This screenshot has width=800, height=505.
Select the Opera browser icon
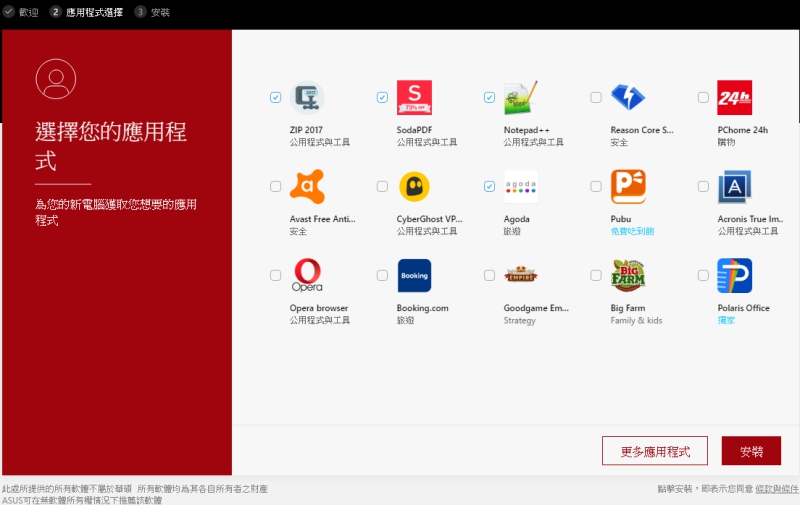tap(307, 275)
